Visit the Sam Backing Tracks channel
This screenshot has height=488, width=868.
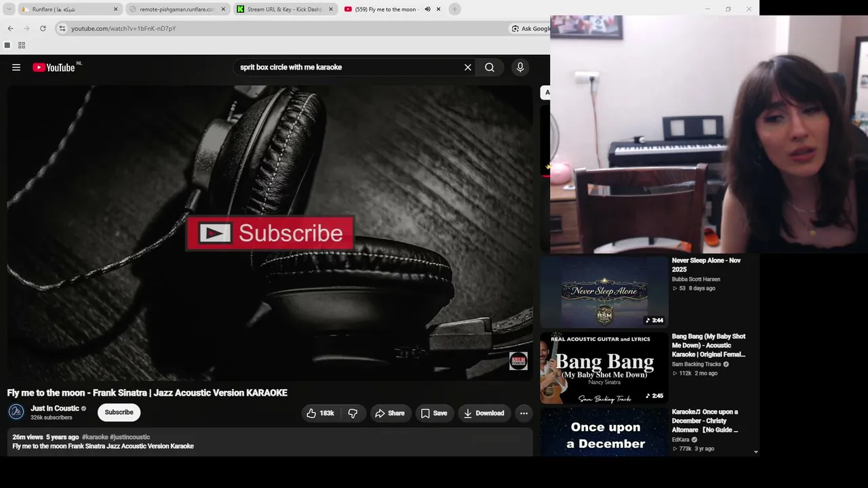click(x=696, y=364)
